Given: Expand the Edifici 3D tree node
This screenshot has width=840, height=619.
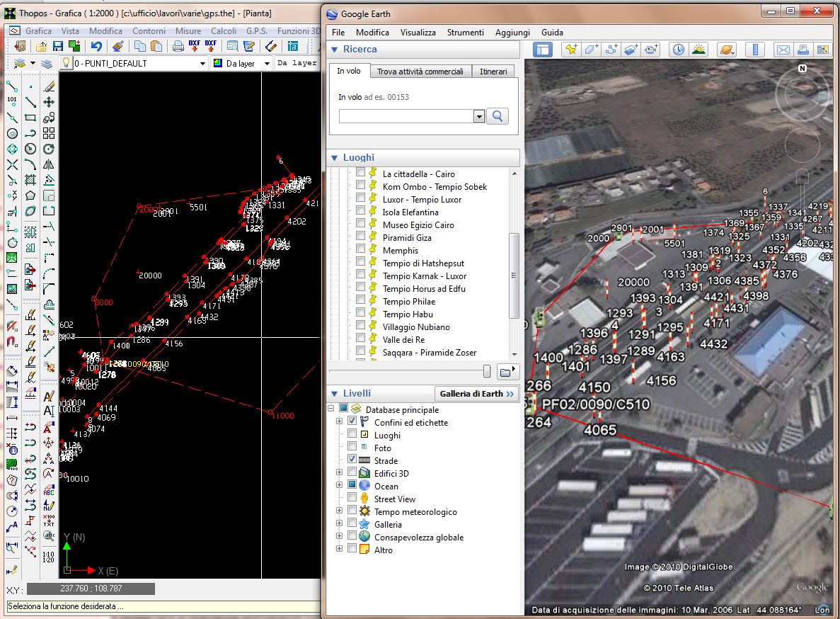Looking at the screenshot, I should 339,472.
